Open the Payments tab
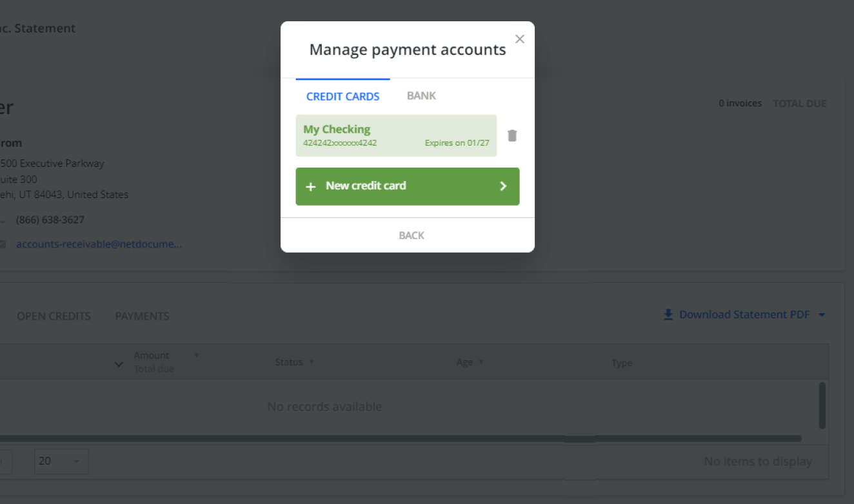The width and height of the screenshot is (854, 504). tap(142, 316)
